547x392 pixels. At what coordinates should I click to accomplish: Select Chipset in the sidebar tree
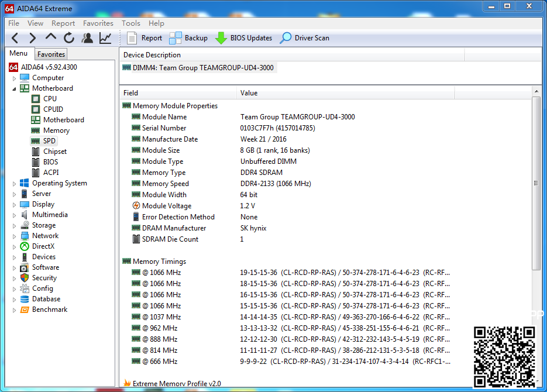point(55,152)
